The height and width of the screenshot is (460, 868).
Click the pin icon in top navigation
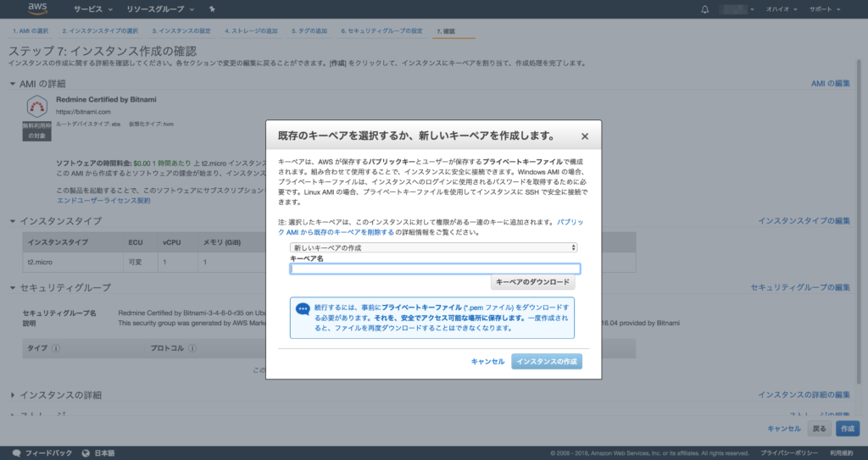(x=212, y=9)
